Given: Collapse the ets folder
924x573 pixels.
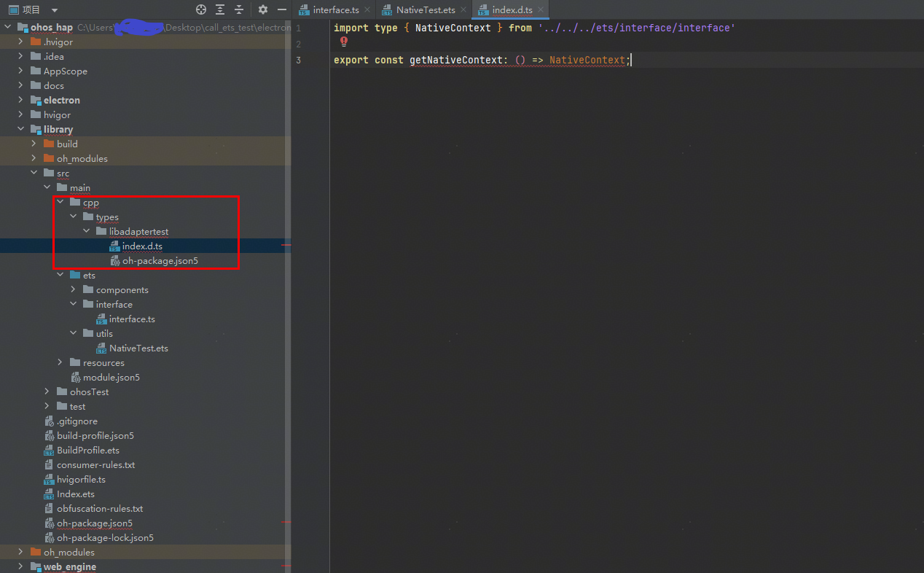Looking at the screenshot, I should click(60, 276).
